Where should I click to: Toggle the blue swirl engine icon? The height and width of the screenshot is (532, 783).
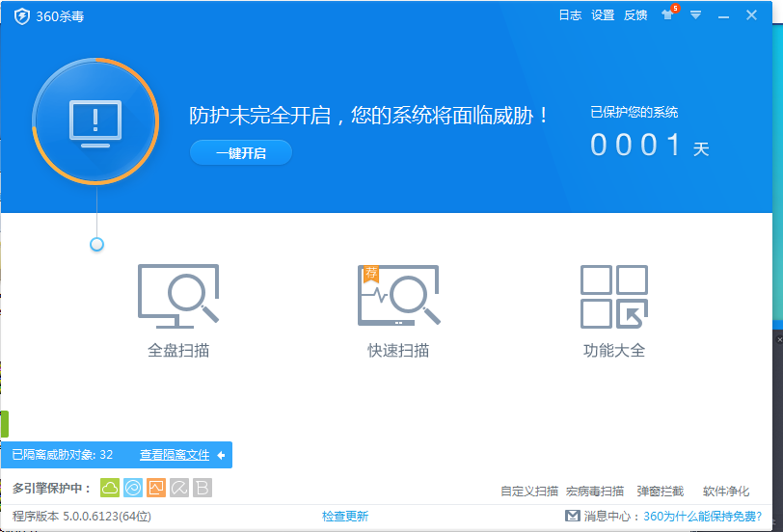[x=133, y=488]
